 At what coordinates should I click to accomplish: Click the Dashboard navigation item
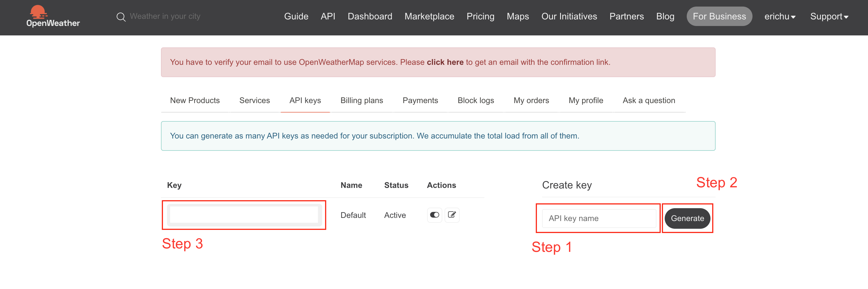point(370,17)
